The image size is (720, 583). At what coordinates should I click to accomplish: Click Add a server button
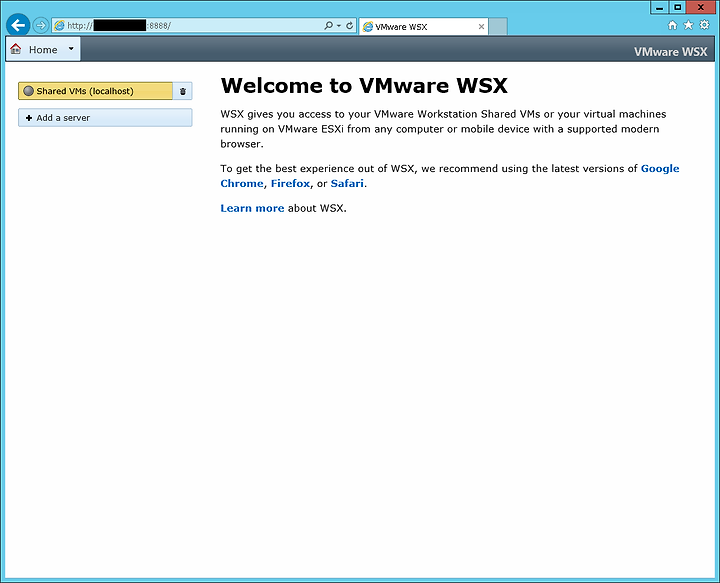click(105, 118)
